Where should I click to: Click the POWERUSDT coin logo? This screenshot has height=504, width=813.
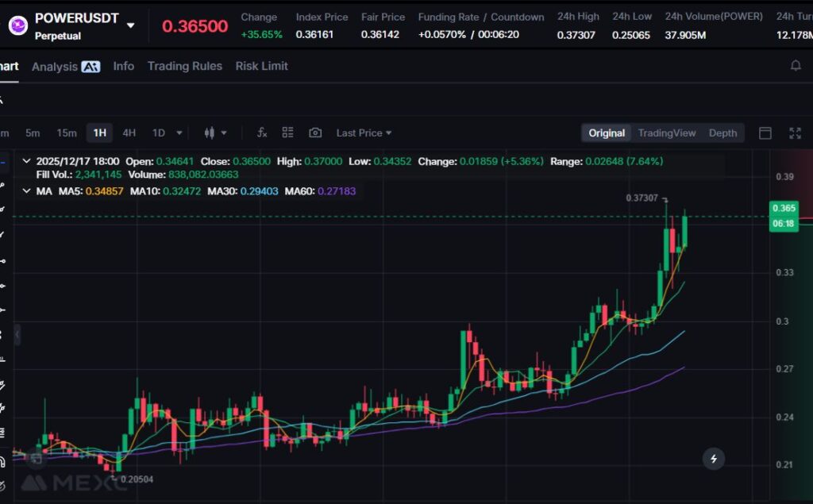click(17, 25)
